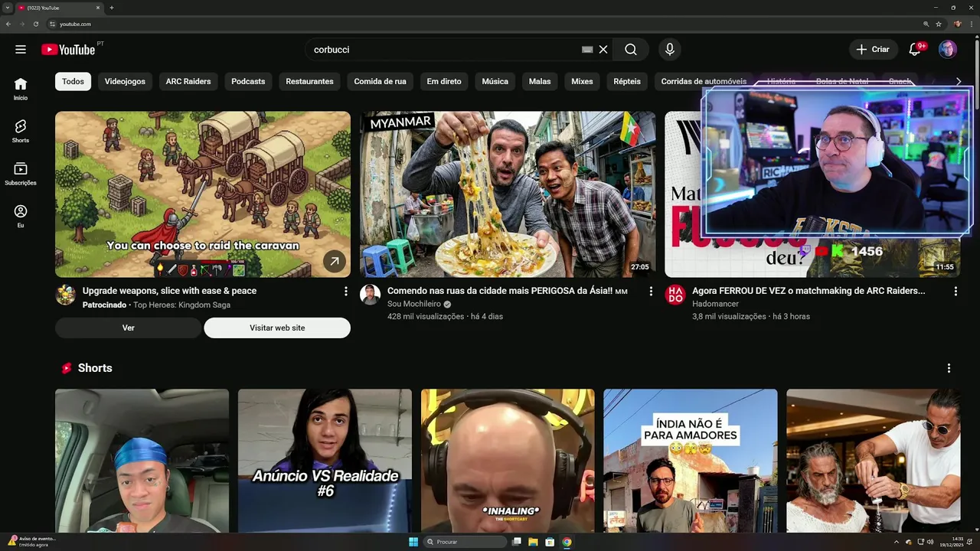The height and width of the screenshot is (551, 980).
Task: Open options for the Sou Mochileiro video
Action: [651, 292]
